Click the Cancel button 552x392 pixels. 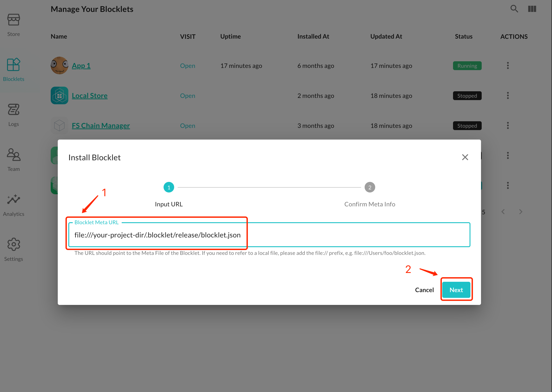tap(424, 290)
